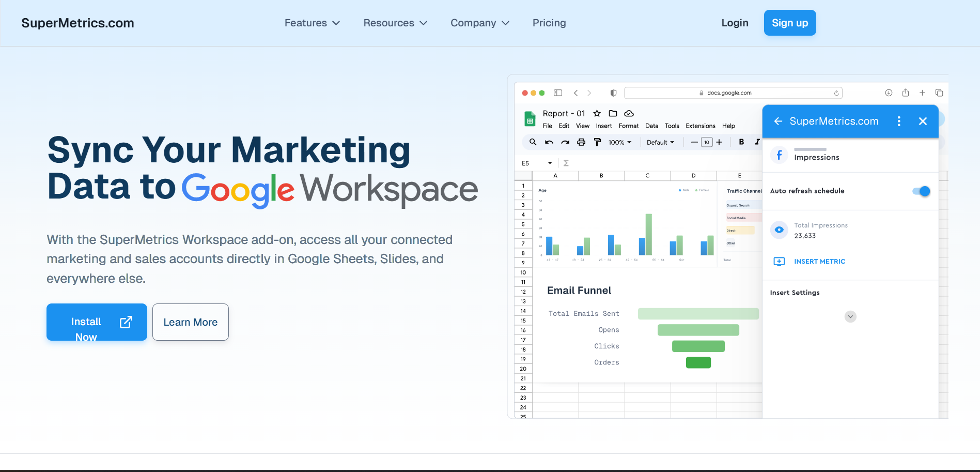Click the Install Now button
Viewport: 980px width, 472px height.
[97, 322]
